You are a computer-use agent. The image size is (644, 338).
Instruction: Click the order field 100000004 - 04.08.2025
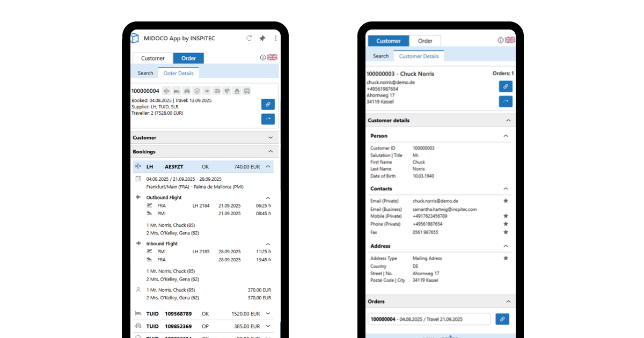[x=429, y=319]
